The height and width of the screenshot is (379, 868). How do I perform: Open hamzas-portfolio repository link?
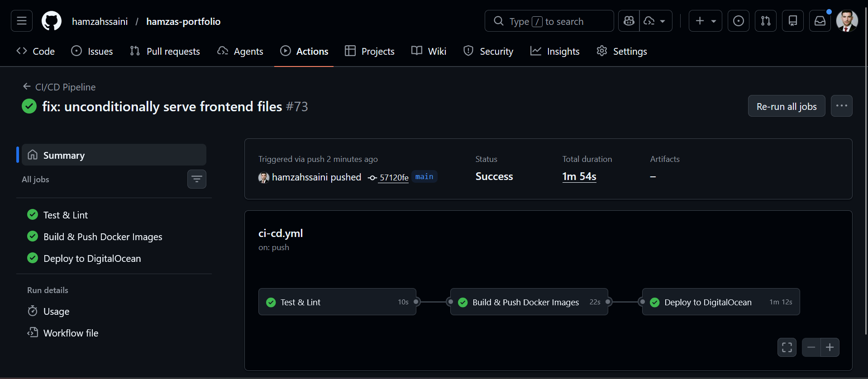click(x=183, y=21)
